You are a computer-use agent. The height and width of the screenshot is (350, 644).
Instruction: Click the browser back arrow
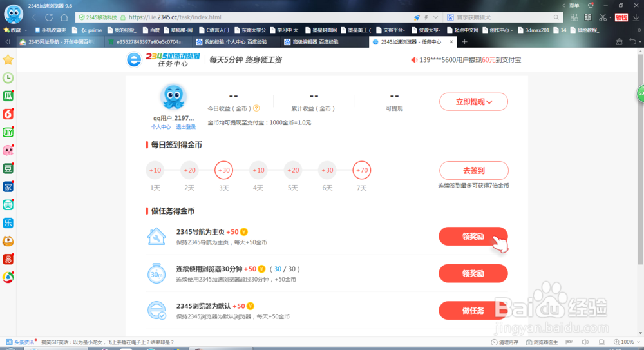coord(35,17)
